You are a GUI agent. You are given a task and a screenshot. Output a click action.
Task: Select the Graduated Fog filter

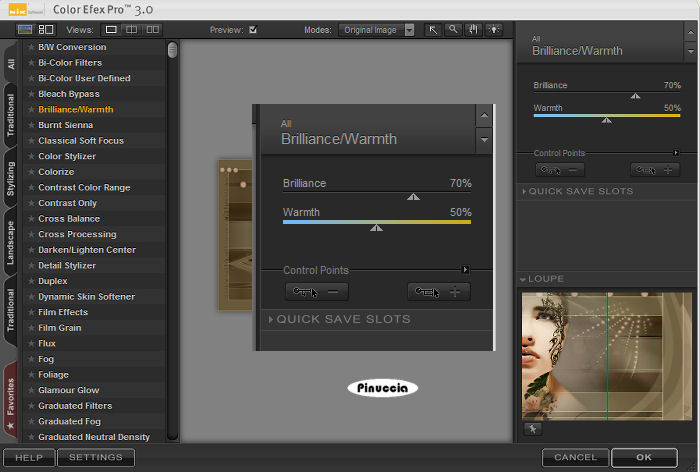pyautogui.click(x=70, y=422)
